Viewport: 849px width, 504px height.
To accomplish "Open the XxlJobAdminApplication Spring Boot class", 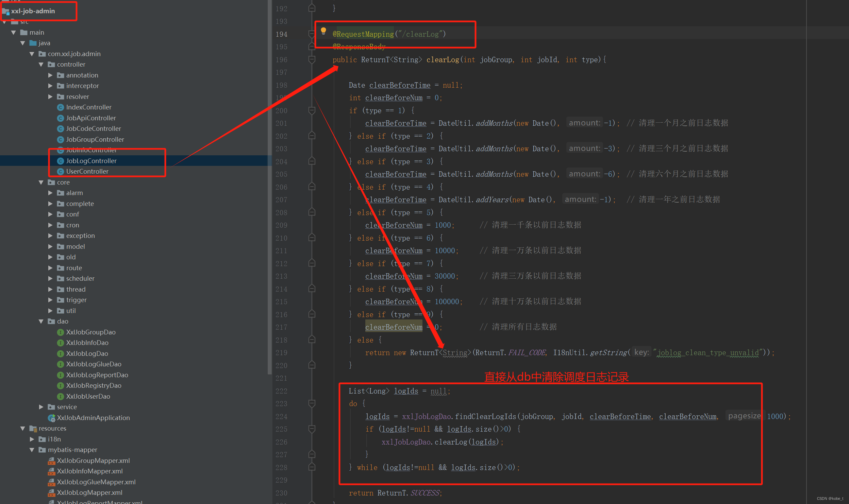I will (93, 418).
